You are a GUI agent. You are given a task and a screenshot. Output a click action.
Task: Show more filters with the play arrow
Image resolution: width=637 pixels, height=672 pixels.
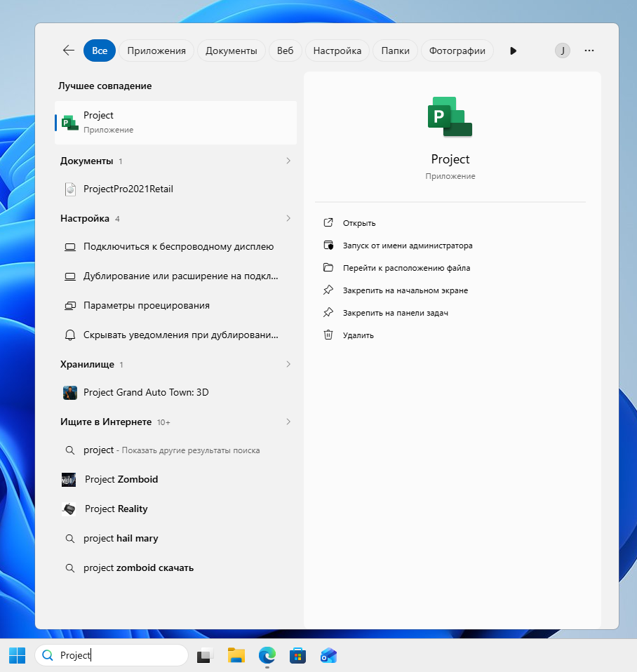(x=513, y=51)
